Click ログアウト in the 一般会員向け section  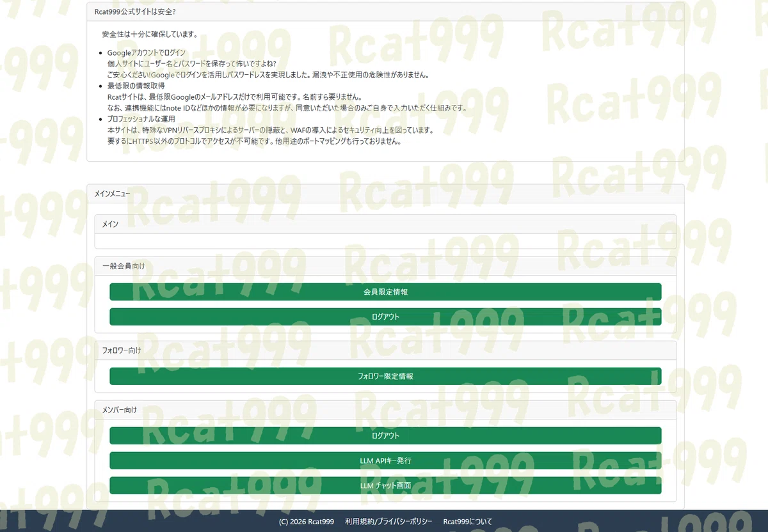tap(385, 317)
